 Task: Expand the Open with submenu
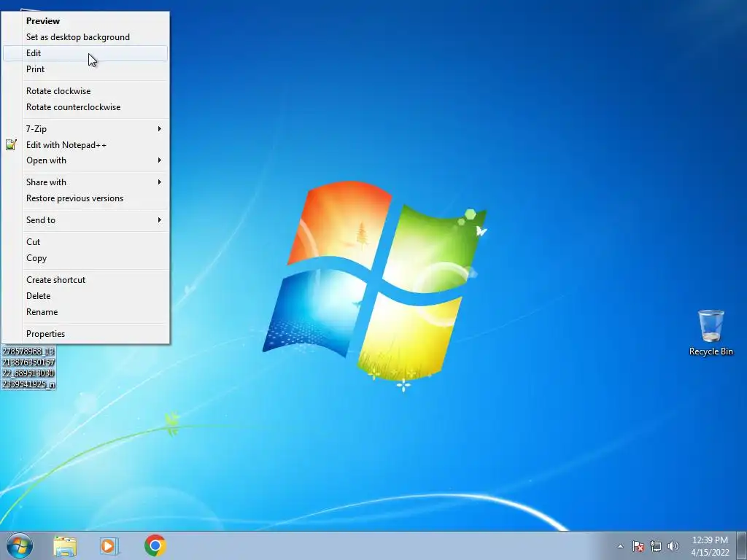86,160
